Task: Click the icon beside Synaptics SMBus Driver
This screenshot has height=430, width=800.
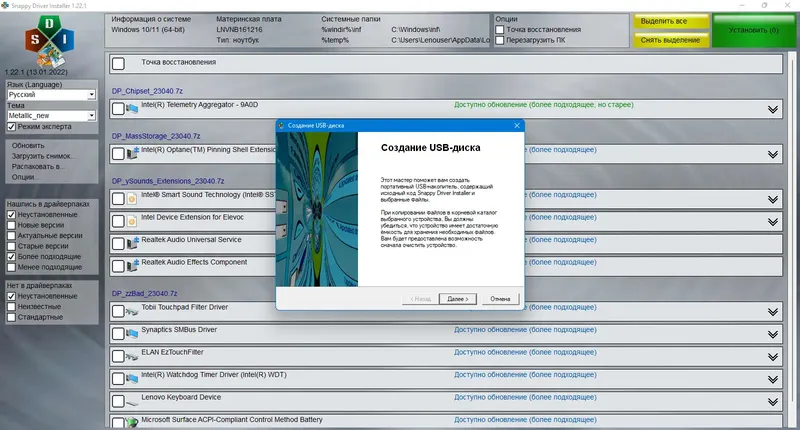Action: [132, 334]
